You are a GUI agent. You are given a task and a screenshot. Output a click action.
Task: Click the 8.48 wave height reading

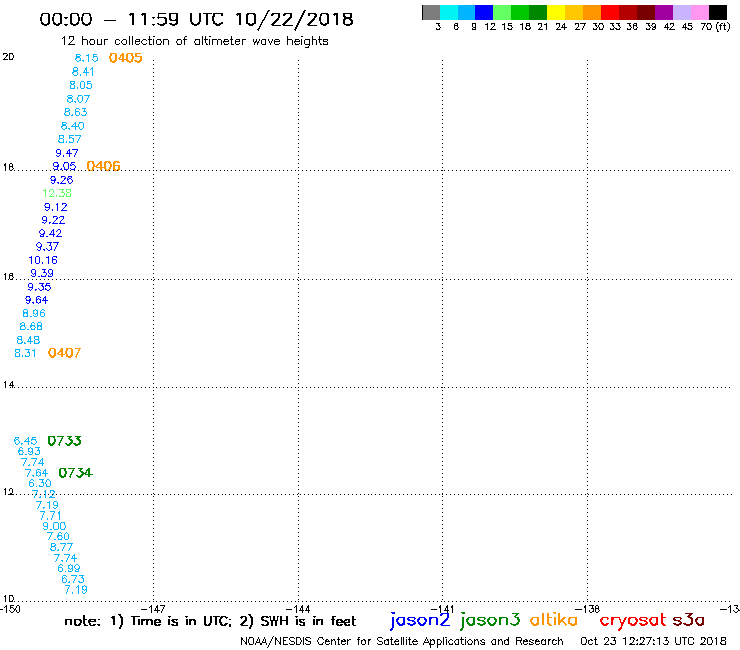pos(28,340)
